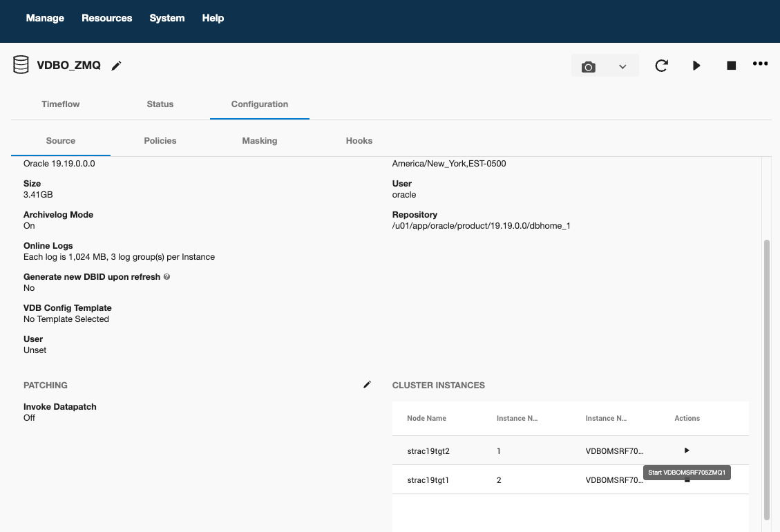
Task: Click the help icon next to Generate new DBID
Action: [x=167, y=276]
